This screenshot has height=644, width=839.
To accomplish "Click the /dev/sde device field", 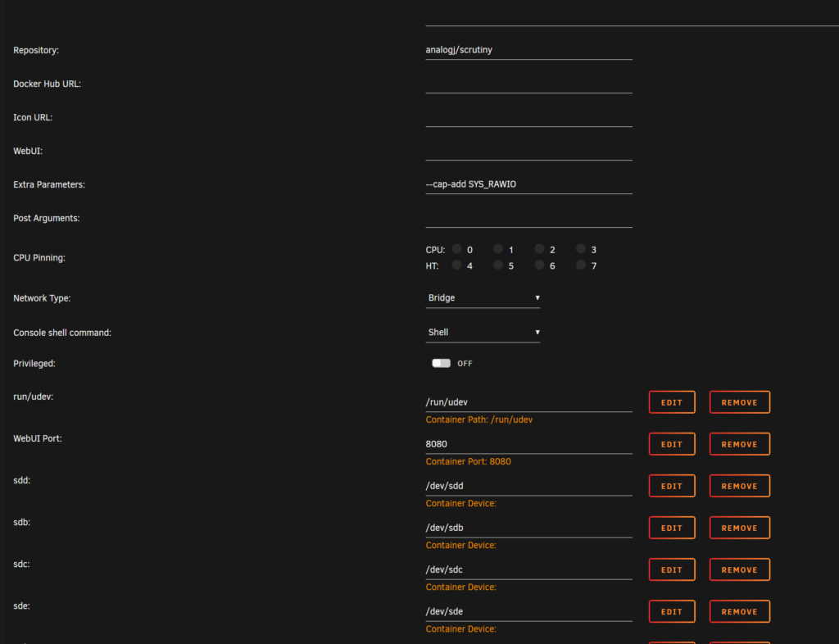I will [528, 611].
